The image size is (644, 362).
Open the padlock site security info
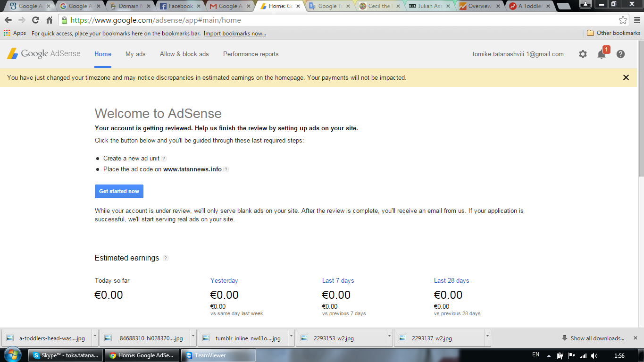[x=64, y=20]
